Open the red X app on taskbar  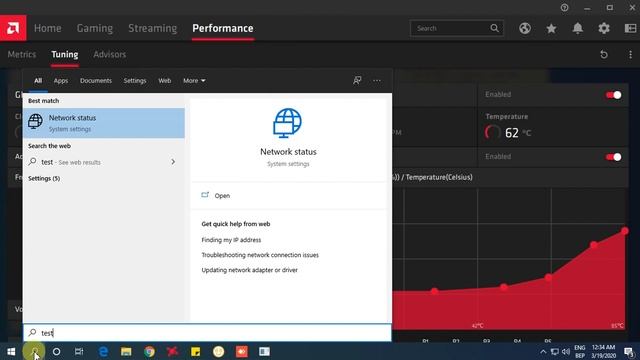[x=173, y=351]
